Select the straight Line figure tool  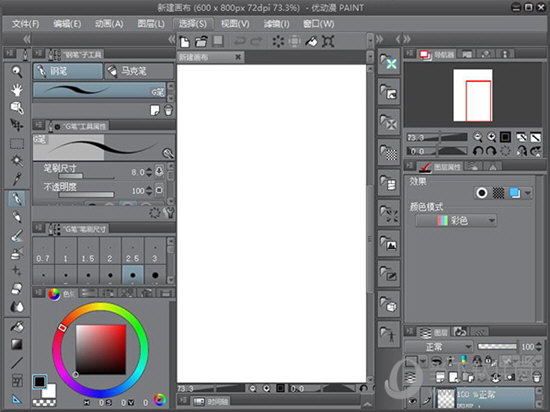(16, 363)
